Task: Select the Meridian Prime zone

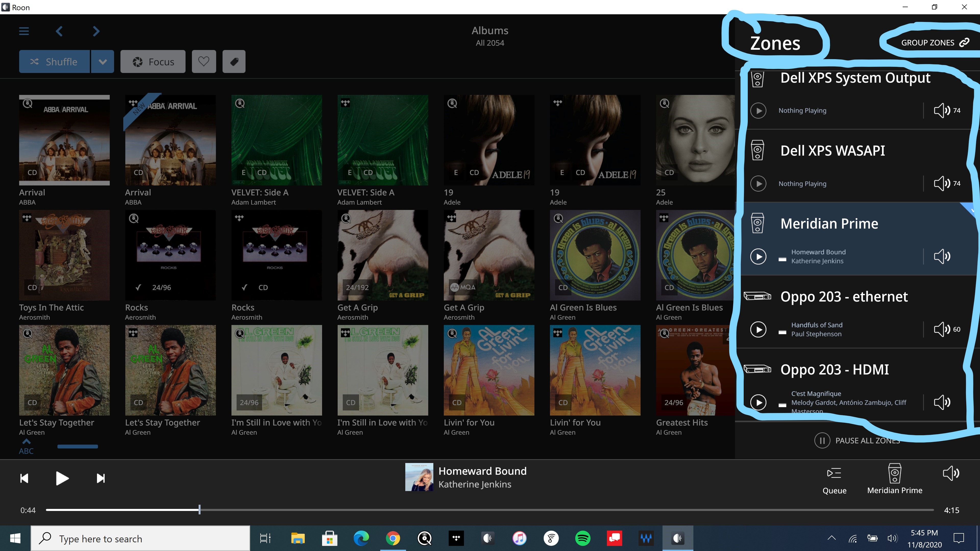Action: [829, 224]
